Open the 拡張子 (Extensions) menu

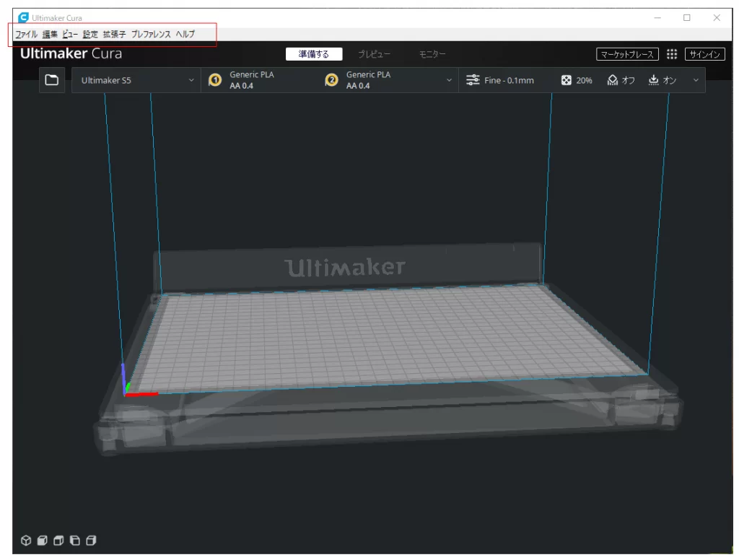click(x=115, y=34)
